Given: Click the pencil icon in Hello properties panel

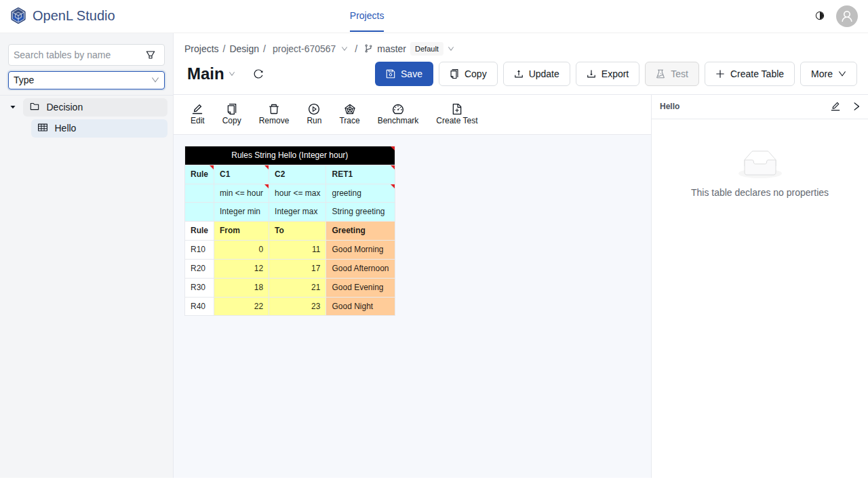Looking at the screenshot, I should click(835, 106).
